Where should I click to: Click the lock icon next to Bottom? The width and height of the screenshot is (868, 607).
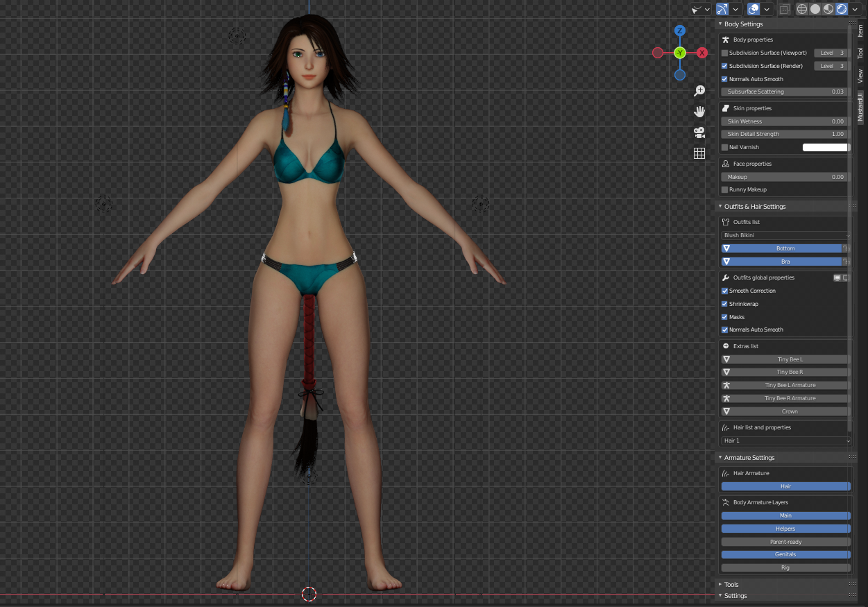(846, 248)
